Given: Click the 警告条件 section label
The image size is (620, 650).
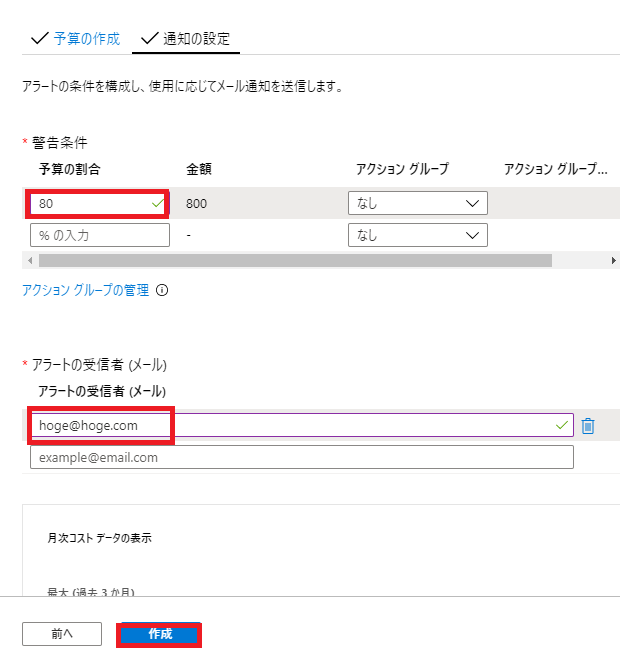Looking at the screenshot, I should click(60, 143).
